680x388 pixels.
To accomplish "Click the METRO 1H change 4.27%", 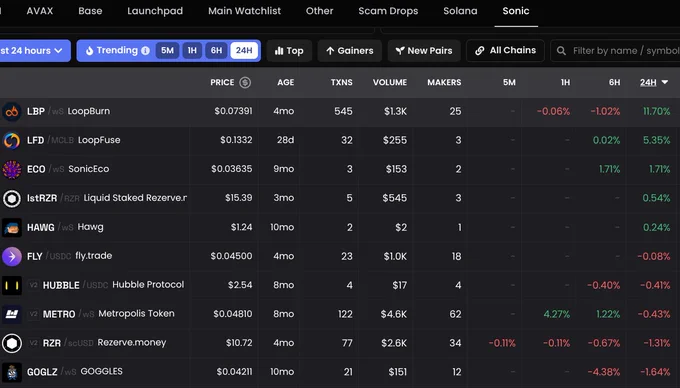I will tap(557, 314).
